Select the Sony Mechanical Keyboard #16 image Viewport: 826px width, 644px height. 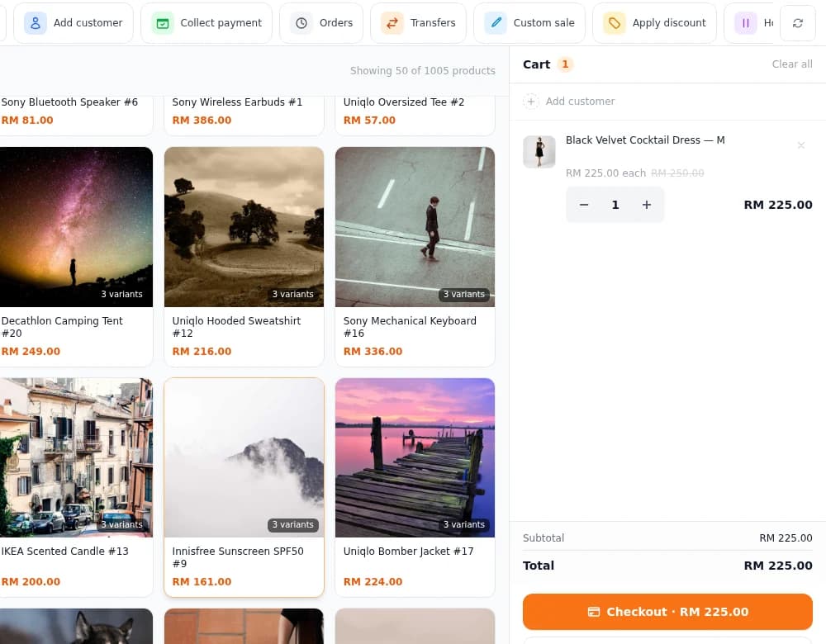(415, 227)
